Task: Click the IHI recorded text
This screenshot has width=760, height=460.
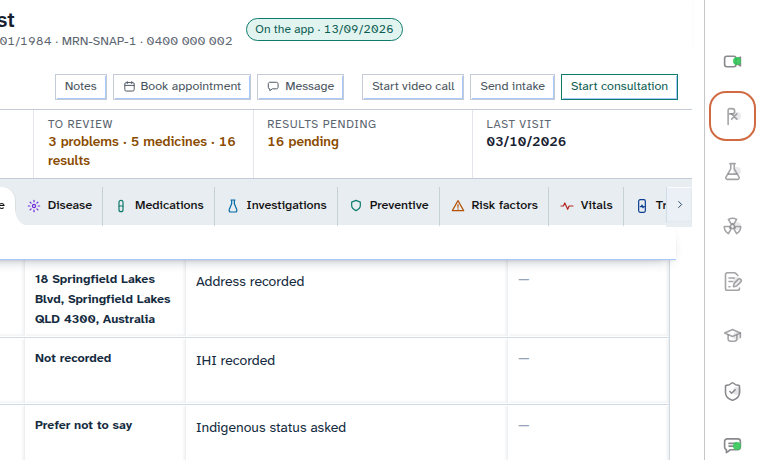Action: pos(236,361)
